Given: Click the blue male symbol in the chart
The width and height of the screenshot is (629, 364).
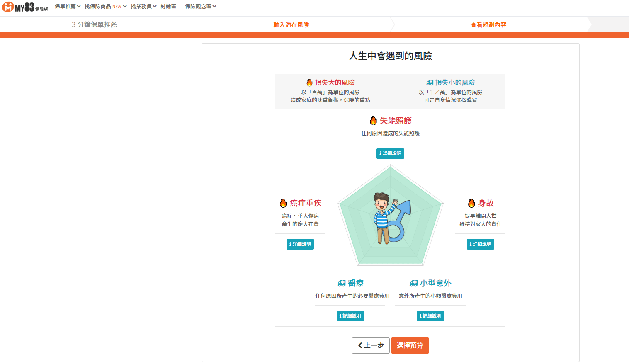Looking at the screenshot, I should point(401,222).
